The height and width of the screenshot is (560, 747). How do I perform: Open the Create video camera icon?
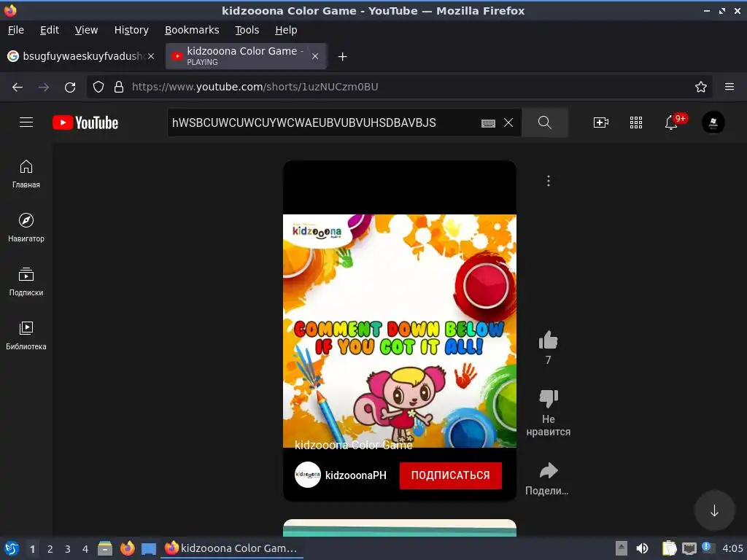pos(601,122)
